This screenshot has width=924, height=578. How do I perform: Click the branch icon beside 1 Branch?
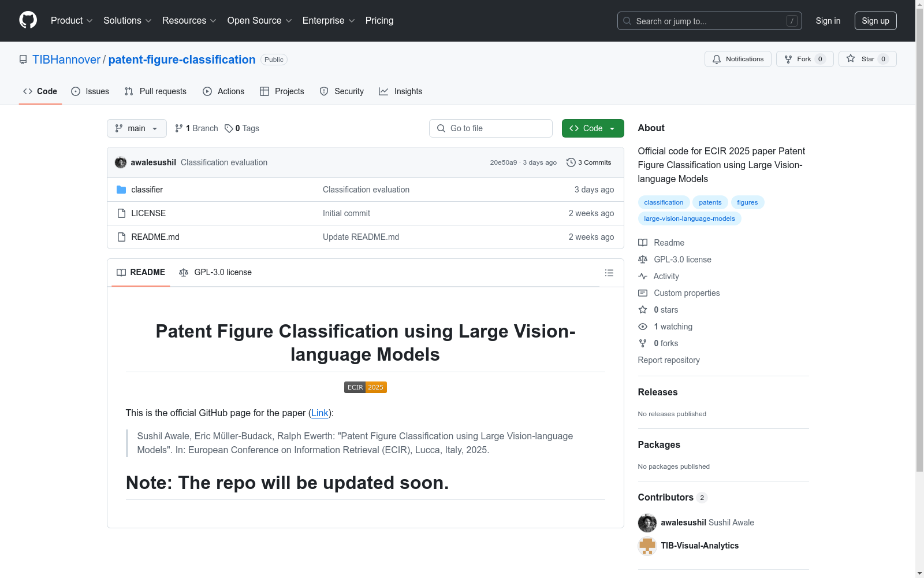pos(179,128)
